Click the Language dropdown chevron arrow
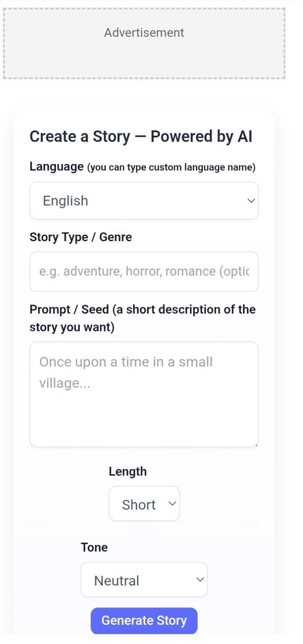This screenshot has height=644, width=303. coord(251,201)
